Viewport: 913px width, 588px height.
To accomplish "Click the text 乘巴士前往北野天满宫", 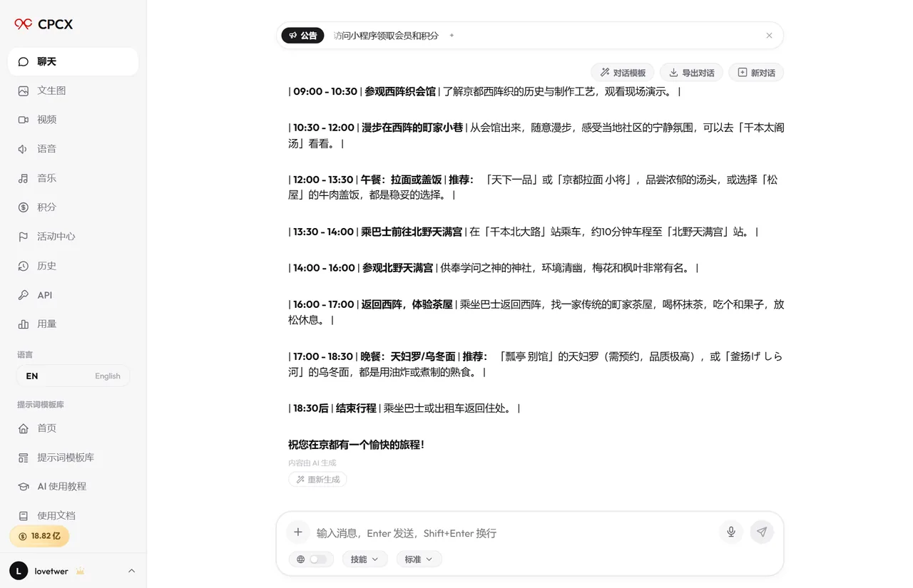I will (412, 232).
